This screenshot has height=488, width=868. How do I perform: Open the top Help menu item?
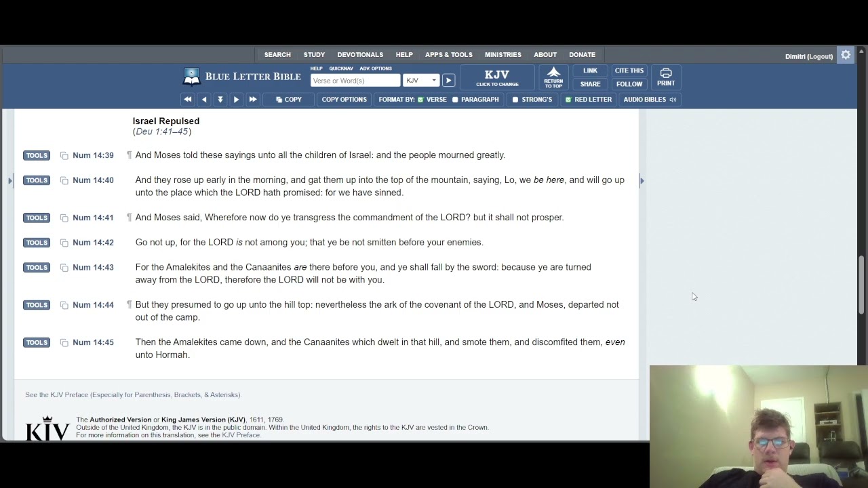coord(404,55)
